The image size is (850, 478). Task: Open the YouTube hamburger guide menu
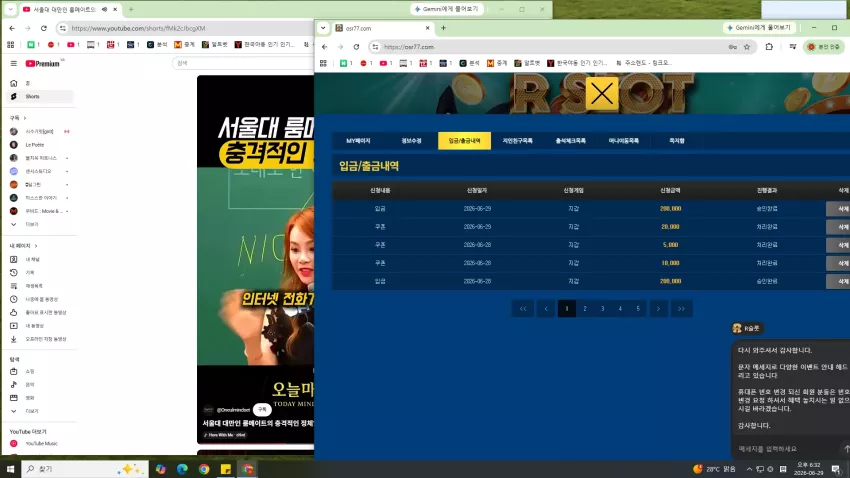click(x=14, y=63)
